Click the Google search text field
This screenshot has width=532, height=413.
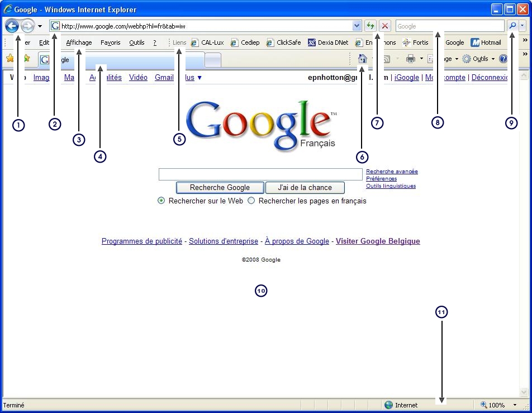(260, 174)
